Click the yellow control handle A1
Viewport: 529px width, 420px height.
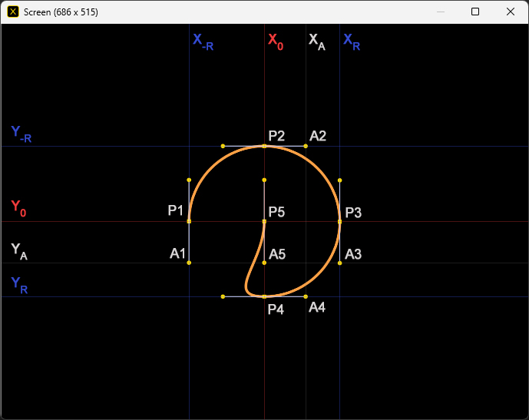[189, 263]
